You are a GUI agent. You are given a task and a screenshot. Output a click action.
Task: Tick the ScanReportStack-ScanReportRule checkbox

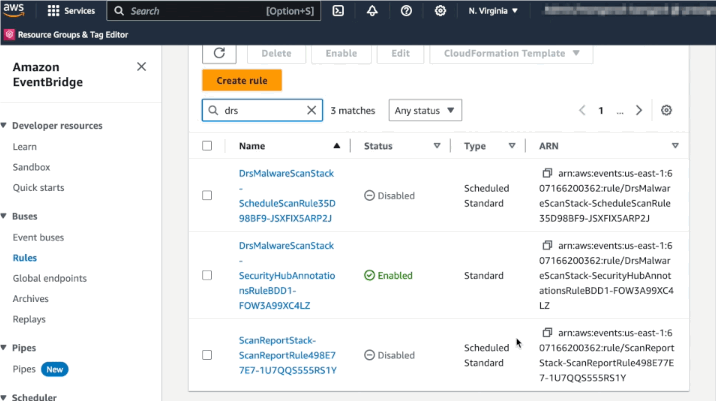207,355
